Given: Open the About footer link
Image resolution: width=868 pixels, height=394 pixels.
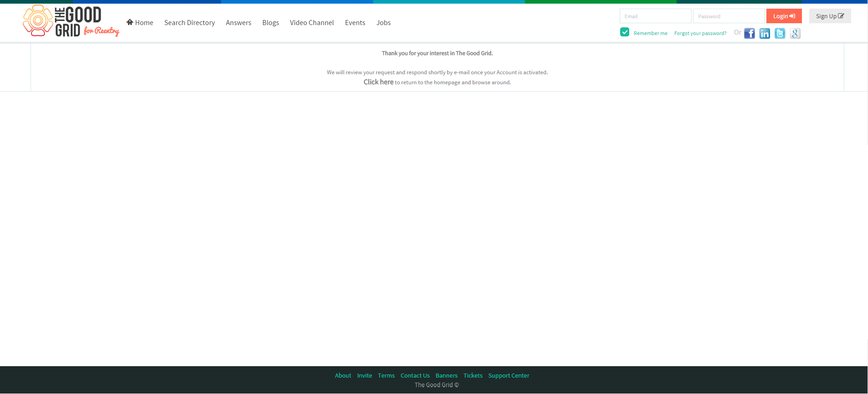Looking at the screenshot, I should coord(343,375).
